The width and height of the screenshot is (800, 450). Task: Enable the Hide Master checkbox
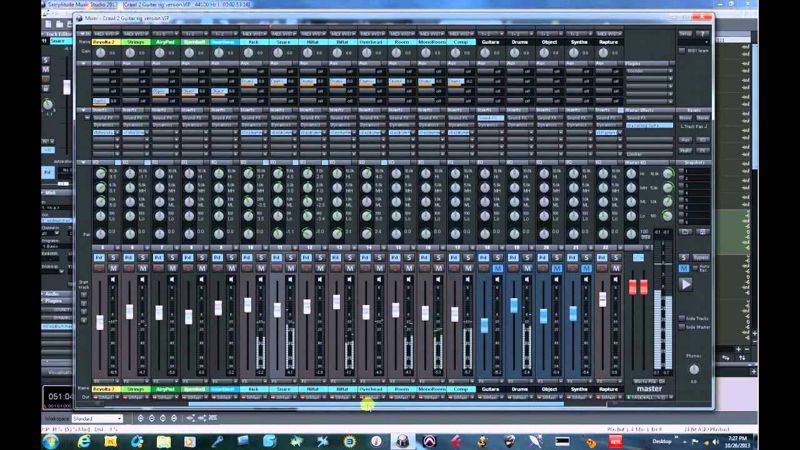(682, 327)
